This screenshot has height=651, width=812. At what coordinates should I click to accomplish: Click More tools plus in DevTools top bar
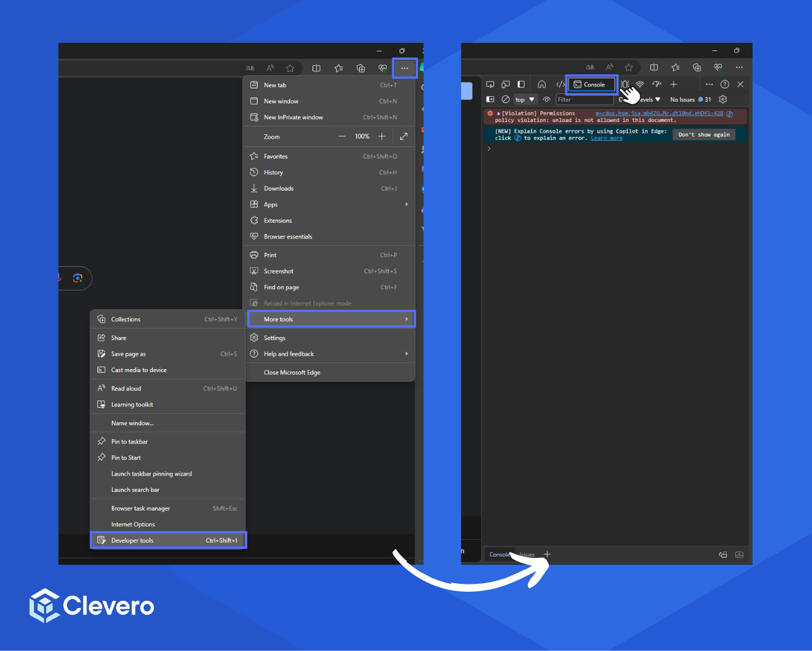coord(674,84)
